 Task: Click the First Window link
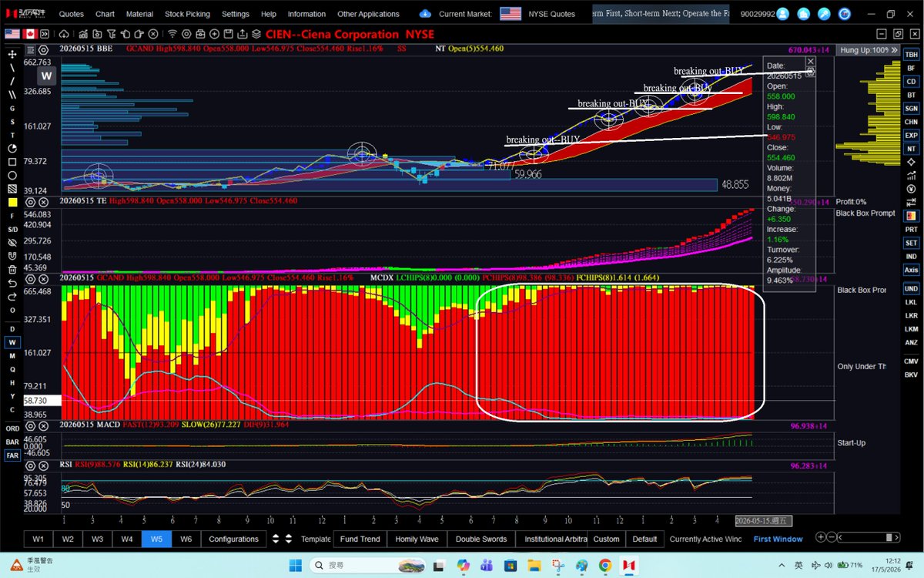click(778, 539)
